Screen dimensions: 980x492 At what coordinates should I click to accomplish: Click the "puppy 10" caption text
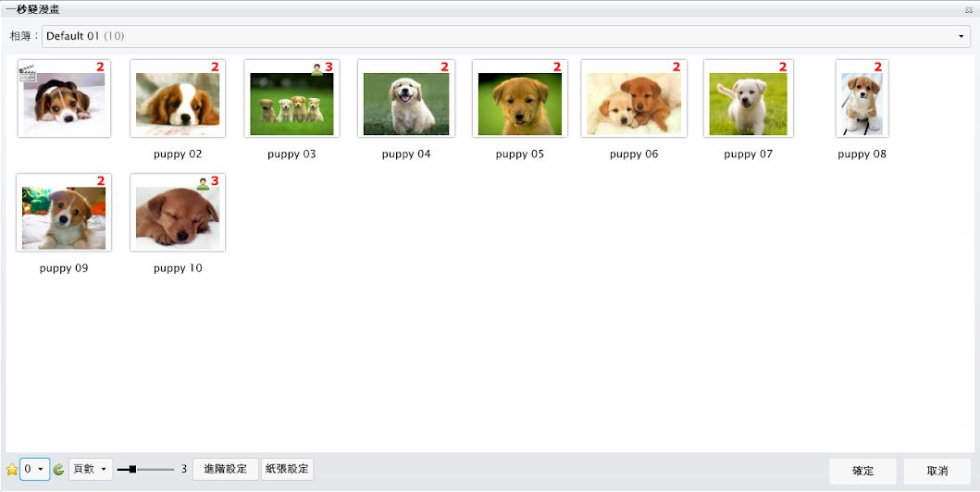[178, 268]
